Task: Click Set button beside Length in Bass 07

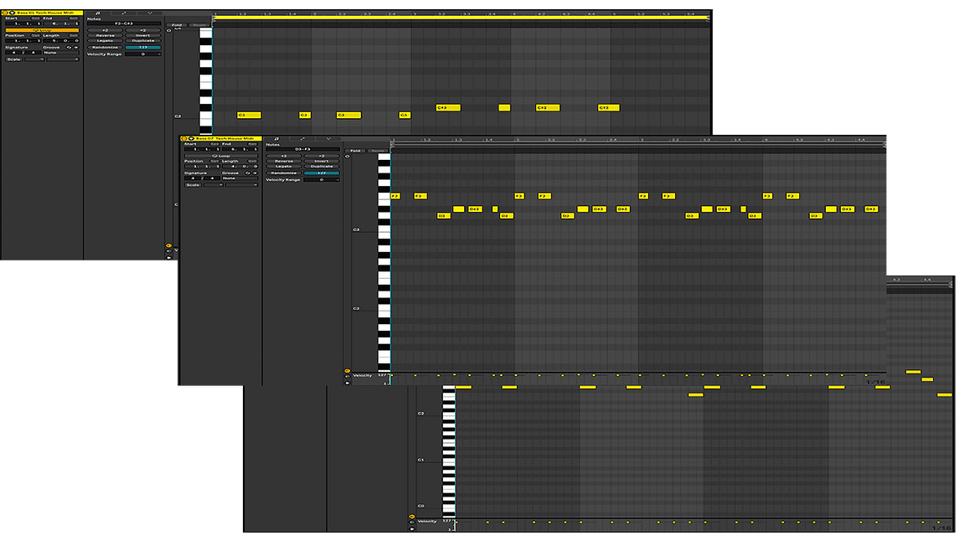Action: tap(252, 161)
